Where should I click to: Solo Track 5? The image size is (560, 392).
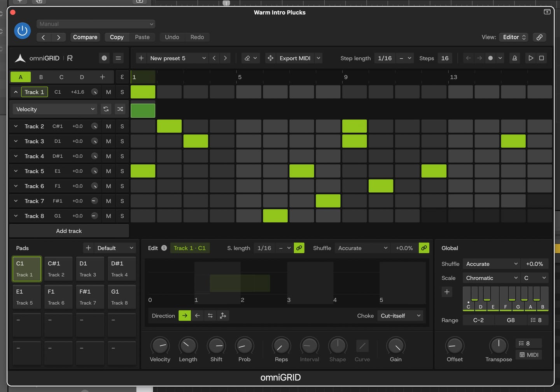[122, 171]
